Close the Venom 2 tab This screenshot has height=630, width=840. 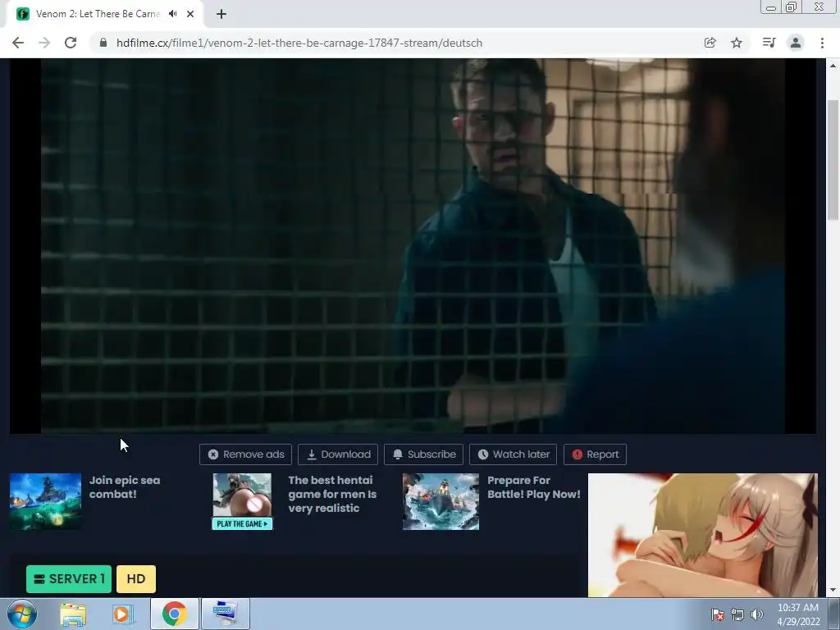click(190, 15)
